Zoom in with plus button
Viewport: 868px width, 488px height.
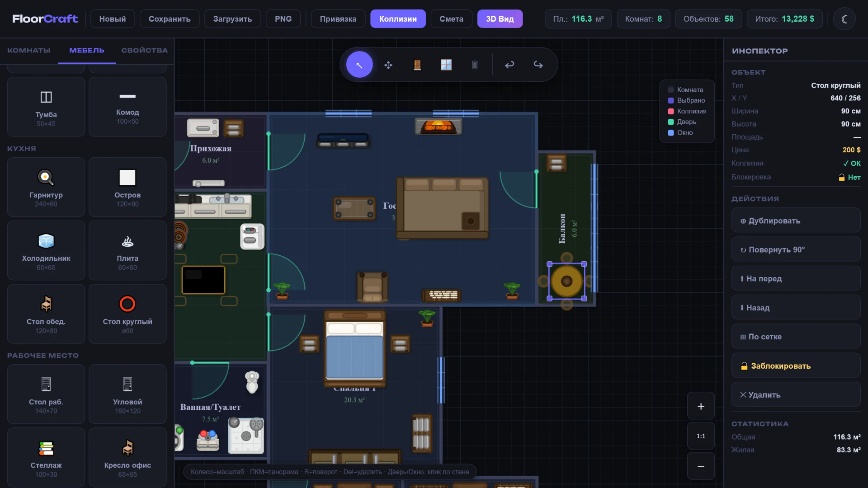(x=701, y=406)
